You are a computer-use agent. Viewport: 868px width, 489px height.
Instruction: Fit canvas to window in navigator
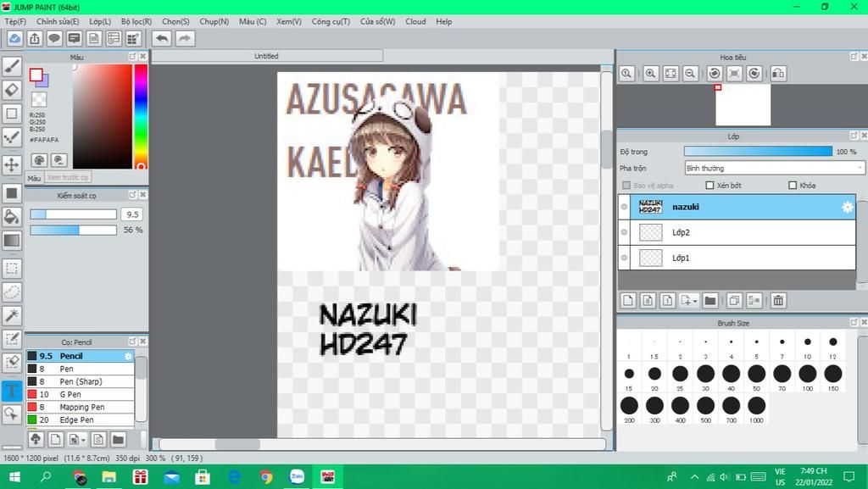coord(670,73)
